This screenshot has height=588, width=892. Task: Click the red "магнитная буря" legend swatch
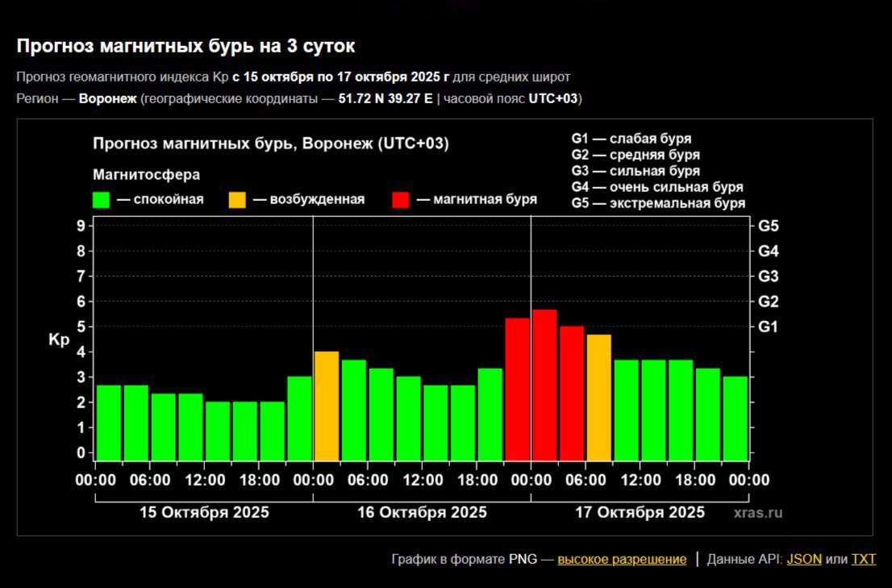tap(401, 200)
